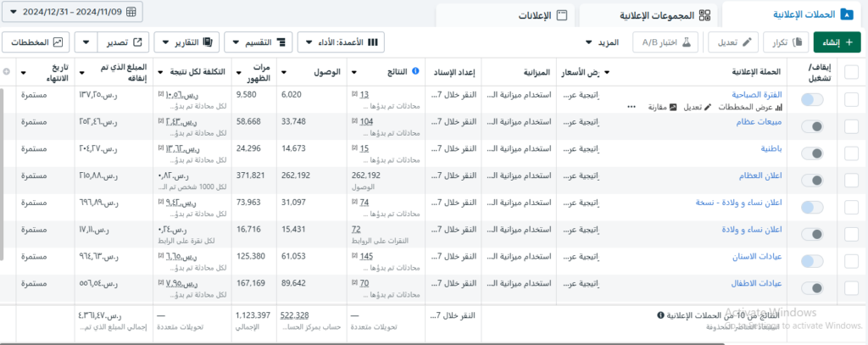Expand the المزيد more dropdown
Image resolution: width=868 pixels, height=345 pixels.
[603, 42]
